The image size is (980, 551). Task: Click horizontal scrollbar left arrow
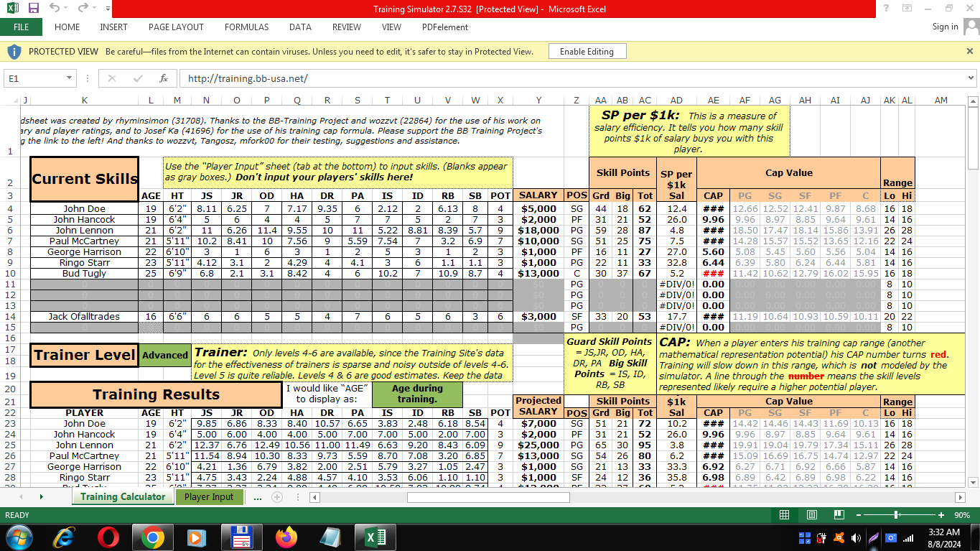(x=314, y=497)
